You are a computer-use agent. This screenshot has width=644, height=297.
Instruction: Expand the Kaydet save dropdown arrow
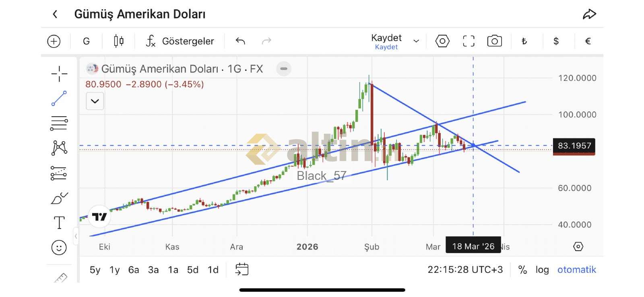coord(416,41)
